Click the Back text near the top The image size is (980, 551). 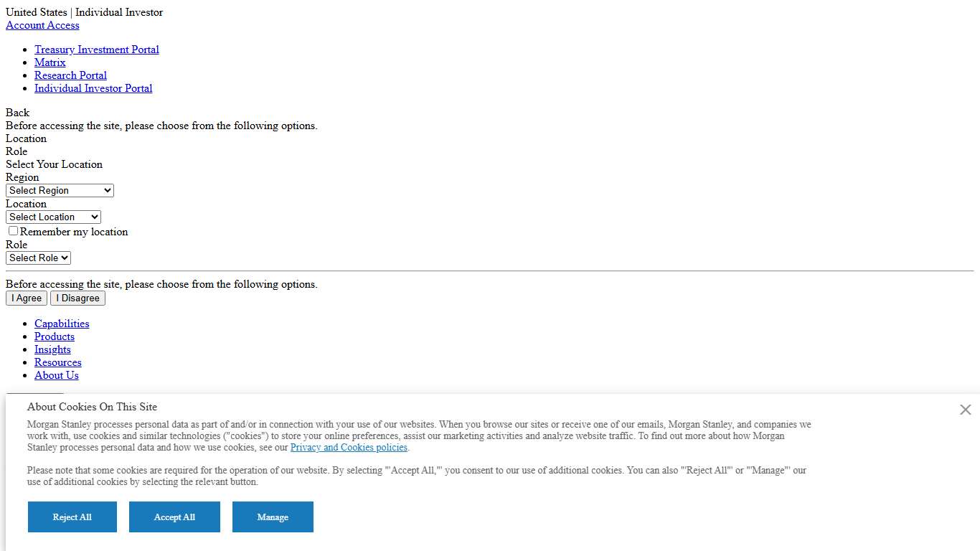point(18,113)
